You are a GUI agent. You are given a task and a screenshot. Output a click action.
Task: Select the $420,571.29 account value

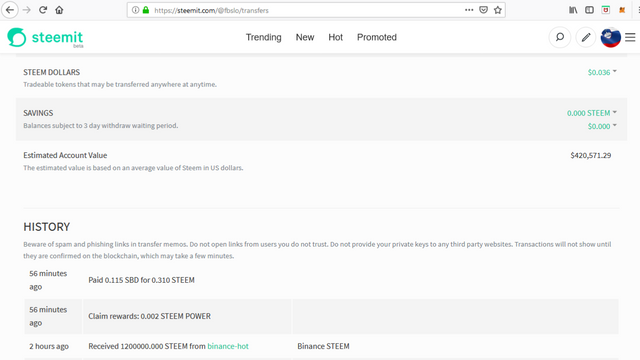591,155
